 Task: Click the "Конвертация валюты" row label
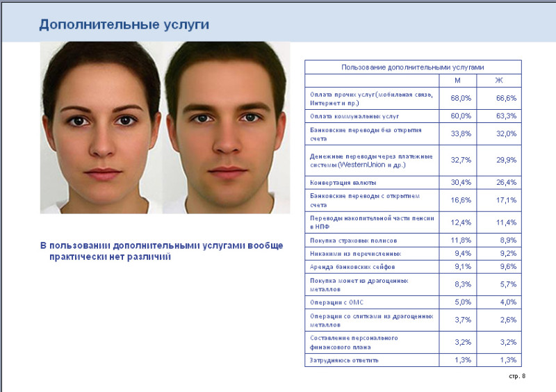343,183
